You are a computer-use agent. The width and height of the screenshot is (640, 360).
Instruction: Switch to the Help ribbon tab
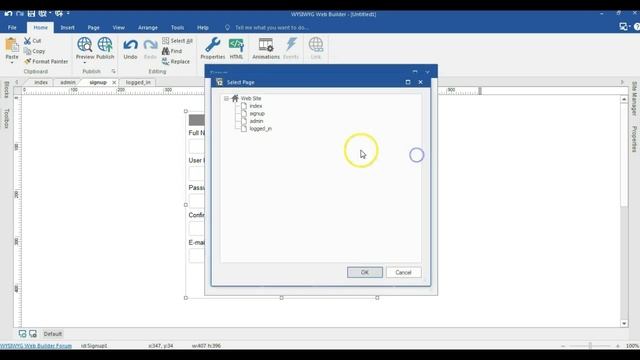(203, 27)
